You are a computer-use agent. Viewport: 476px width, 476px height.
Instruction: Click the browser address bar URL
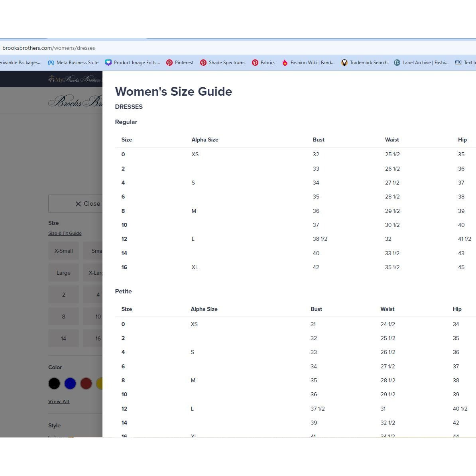coord(49,48)
